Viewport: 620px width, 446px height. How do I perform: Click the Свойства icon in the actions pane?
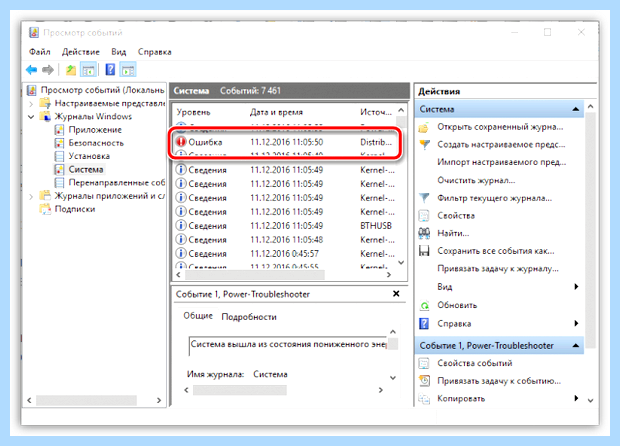coord(424,215)
